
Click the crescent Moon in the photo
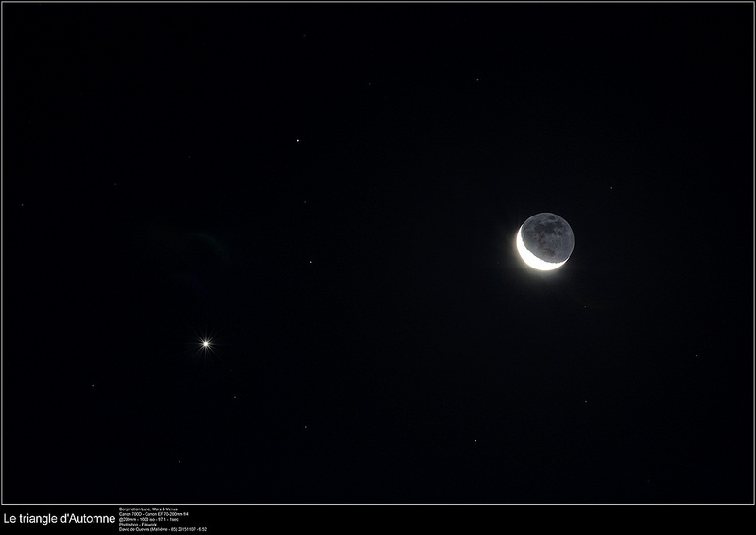pyautogui.click(x=545, y=241)
